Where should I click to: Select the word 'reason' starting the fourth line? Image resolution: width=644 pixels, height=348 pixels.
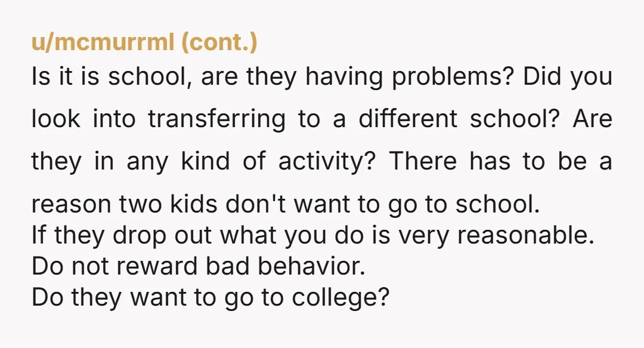pos(72,204)
